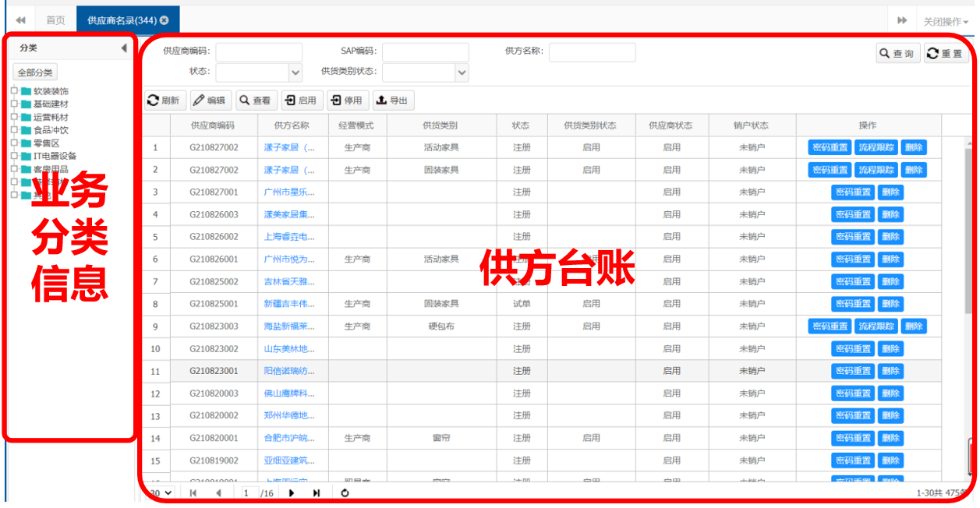Viewport: 980px width, 508px height.
Task: Close the 供应商名录(344) tab
Action: tap(165, 20)
